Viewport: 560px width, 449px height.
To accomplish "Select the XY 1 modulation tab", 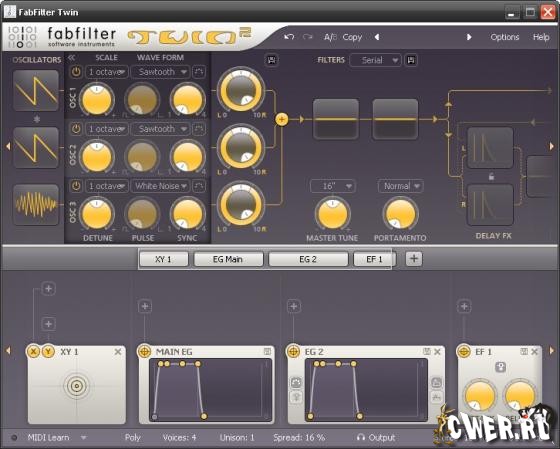I will [x=164, y=259].
